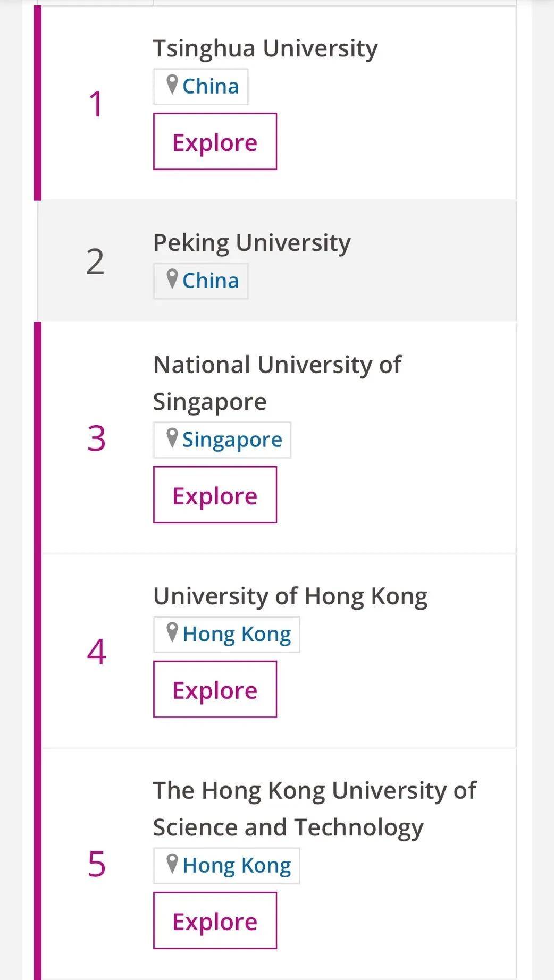Open Explore for Tsinghua University
The height and width of the screenshot is (980, 554).
click(x=215, y=141)
